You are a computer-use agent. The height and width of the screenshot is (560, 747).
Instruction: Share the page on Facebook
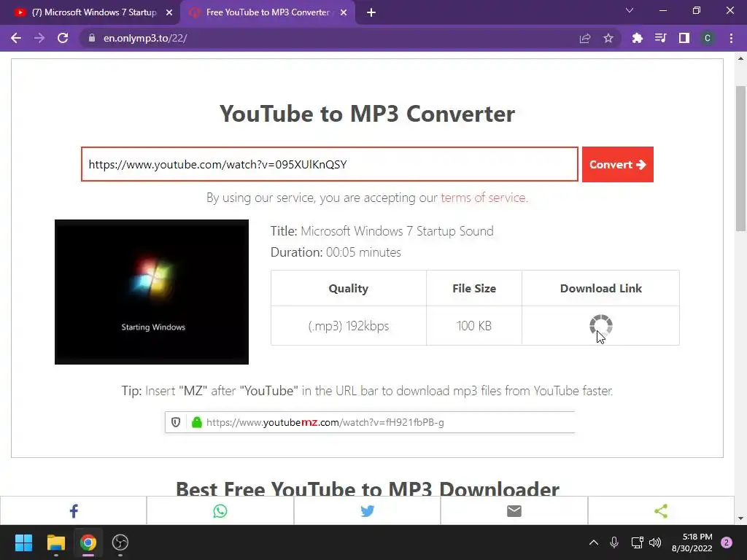74,511
